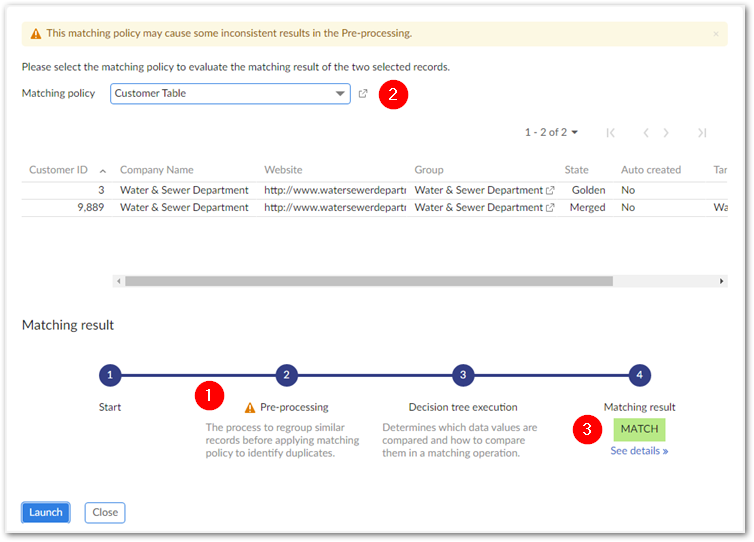Expand the 1 - 2 of 2 pagination dropdown
The image size is (754, 542).
pos(552,132)
